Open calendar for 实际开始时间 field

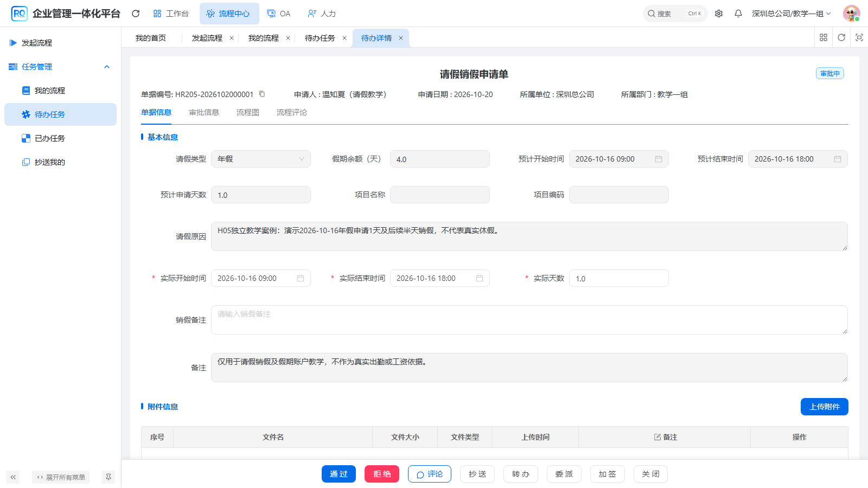[x=301, y=278]
